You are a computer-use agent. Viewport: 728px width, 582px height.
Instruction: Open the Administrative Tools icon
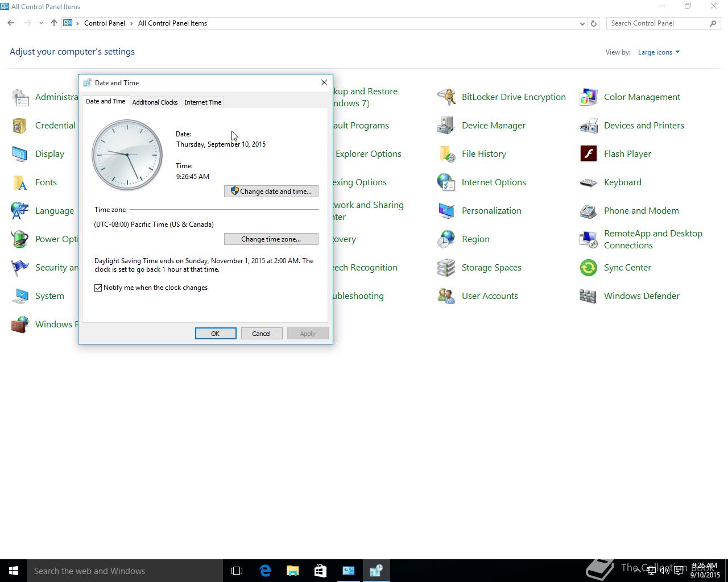click(x=20, y=97)
